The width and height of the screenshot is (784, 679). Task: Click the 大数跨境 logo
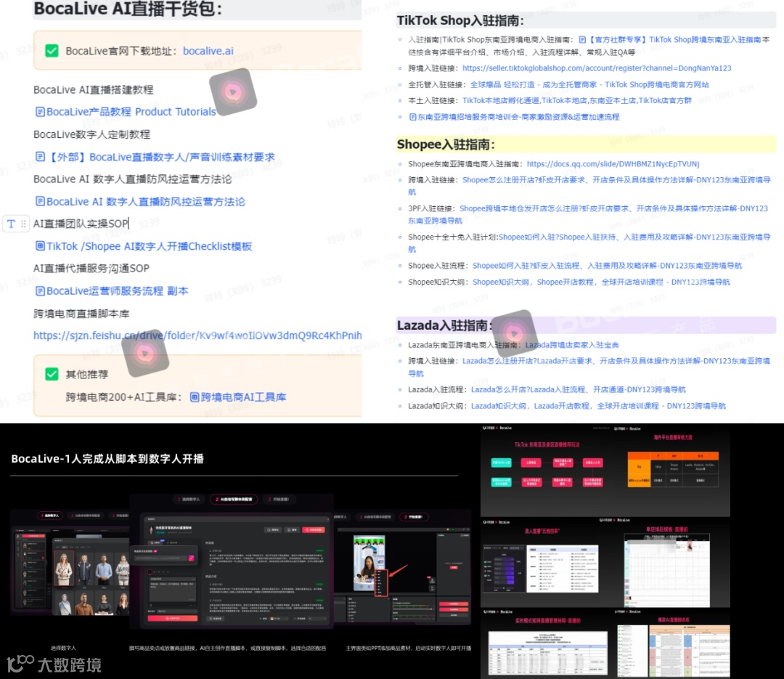54,664
